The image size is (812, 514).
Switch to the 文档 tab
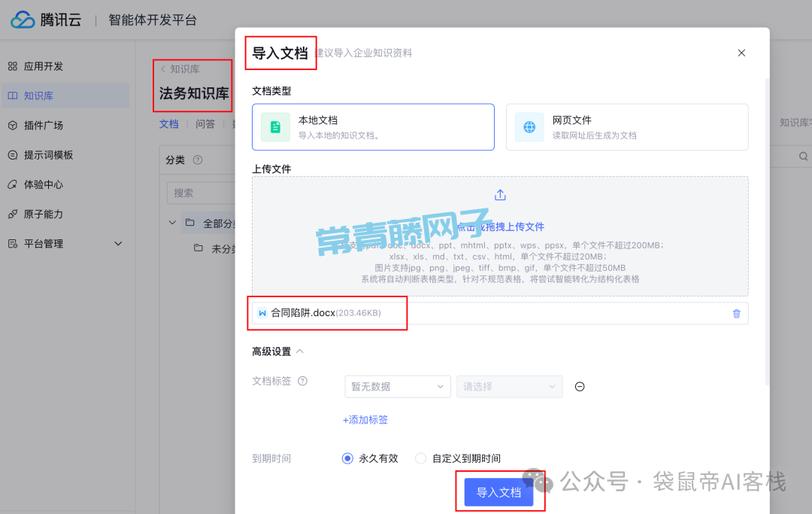(169, 124)
